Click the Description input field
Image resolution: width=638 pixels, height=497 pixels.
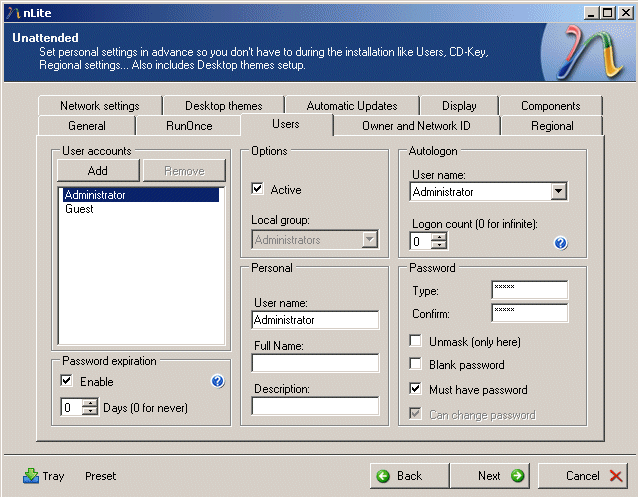click(x=315, y=406)
